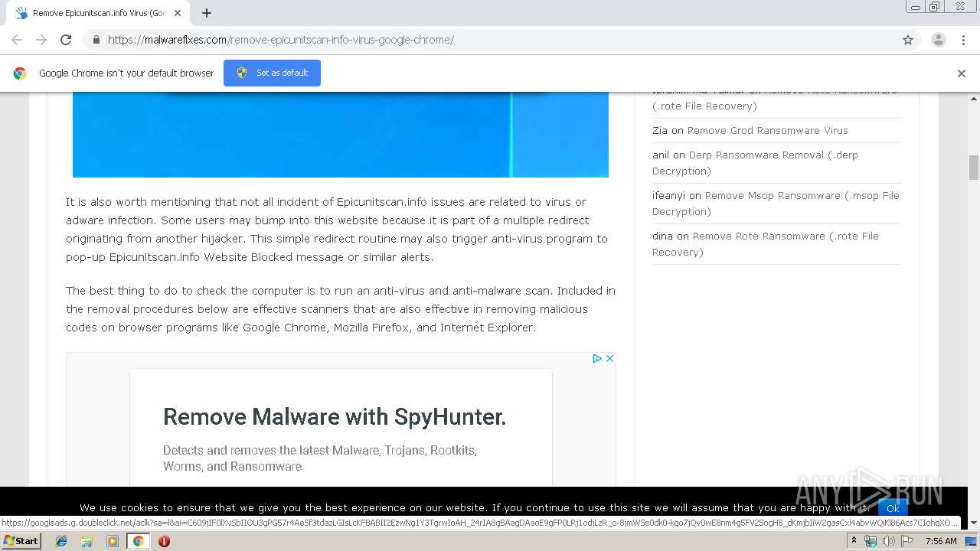Open Remove Grod Ransomware Virus link
Image resolution: width=980 pixels, height=551 pixels.
pos(767,130)
